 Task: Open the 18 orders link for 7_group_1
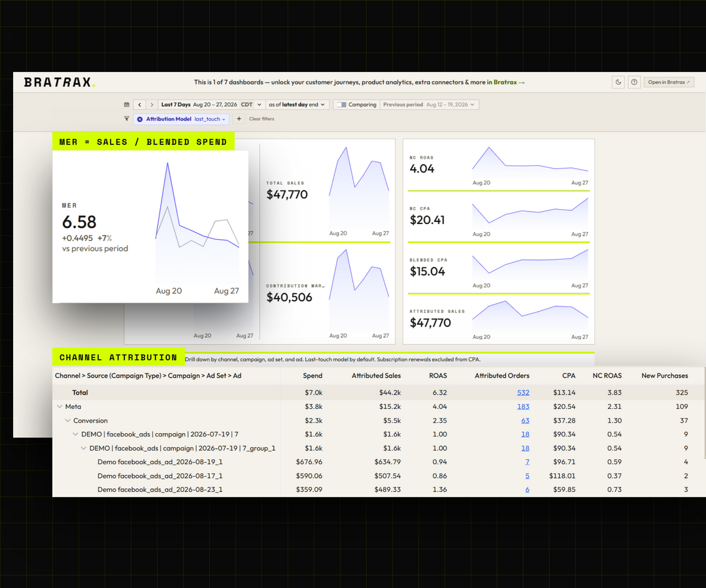click(525, 448)
